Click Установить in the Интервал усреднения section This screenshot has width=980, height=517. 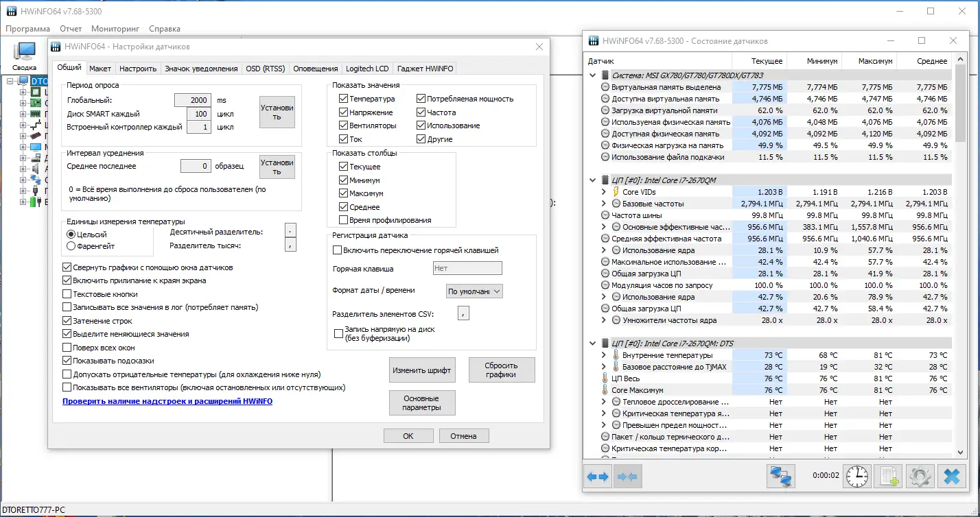(277, 167)
